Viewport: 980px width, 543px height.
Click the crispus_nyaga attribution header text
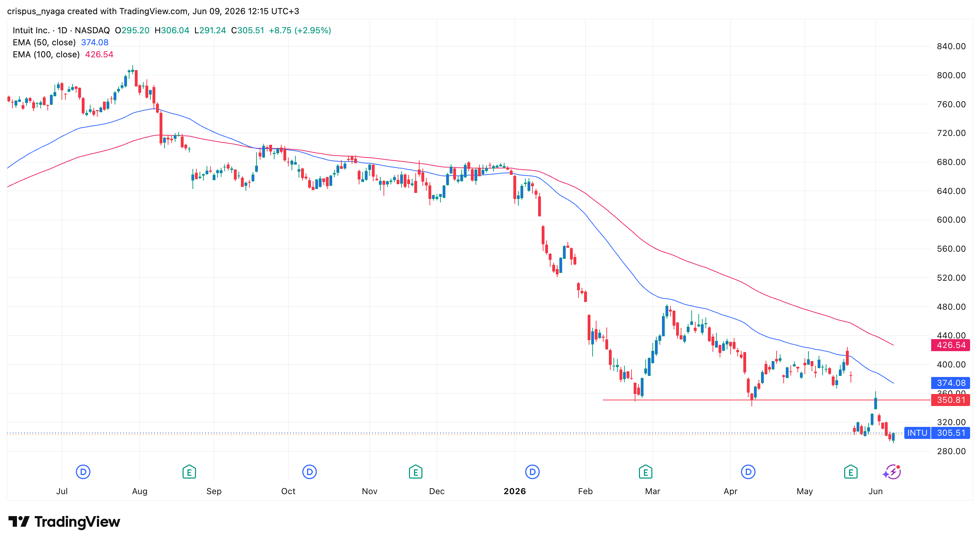[x=153, y=11]
